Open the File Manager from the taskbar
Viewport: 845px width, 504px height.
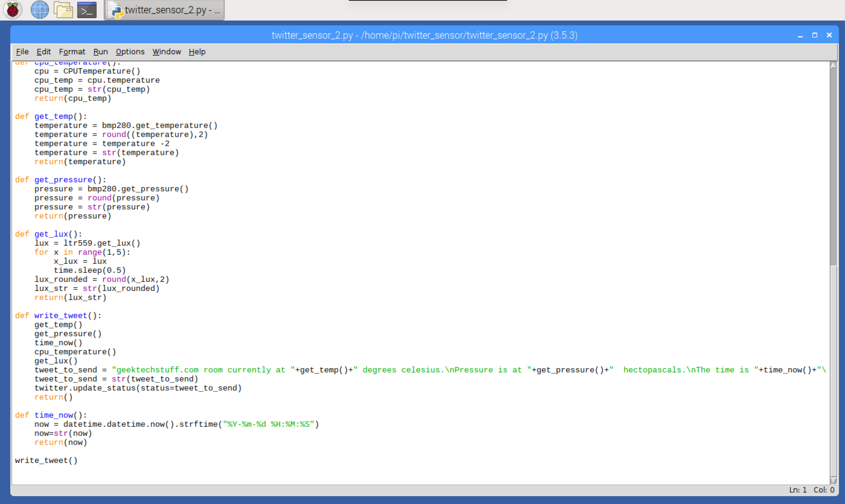pos(63,10)
